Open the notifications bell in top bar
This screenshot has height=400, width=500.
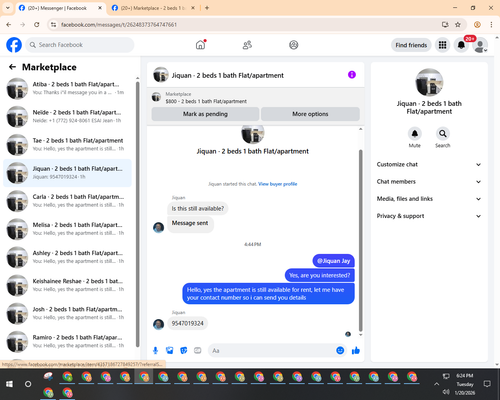461,45
